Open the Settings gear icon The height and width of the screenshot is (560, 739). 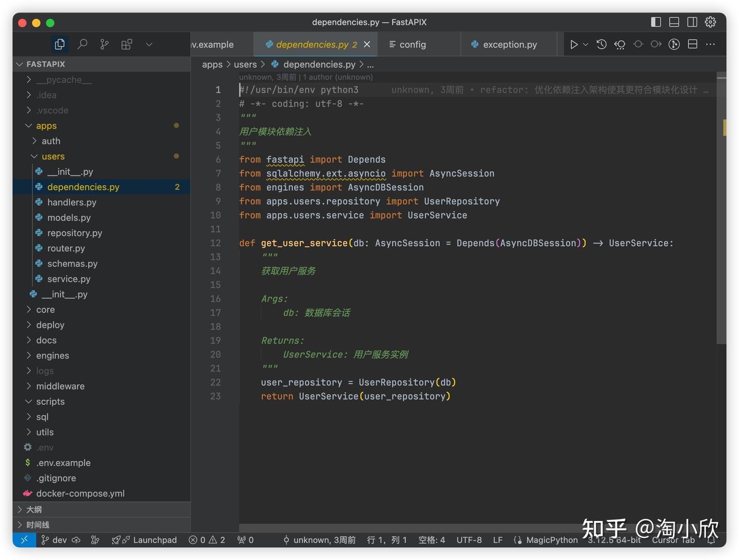tap(710, 22)
